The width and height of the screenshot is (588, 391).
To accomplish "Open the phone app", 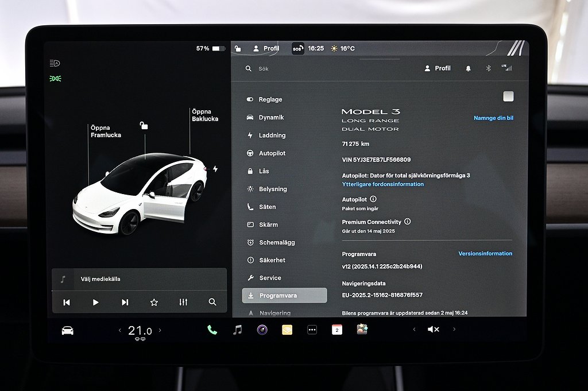I will (x=212, y=330).
